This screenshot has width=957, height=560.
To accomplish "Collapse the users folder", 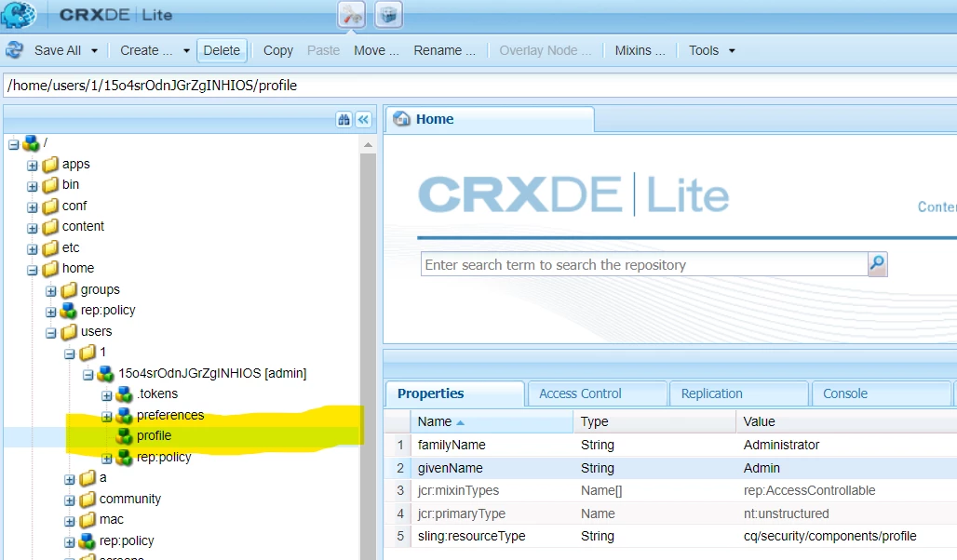I will tap(50, 332).
